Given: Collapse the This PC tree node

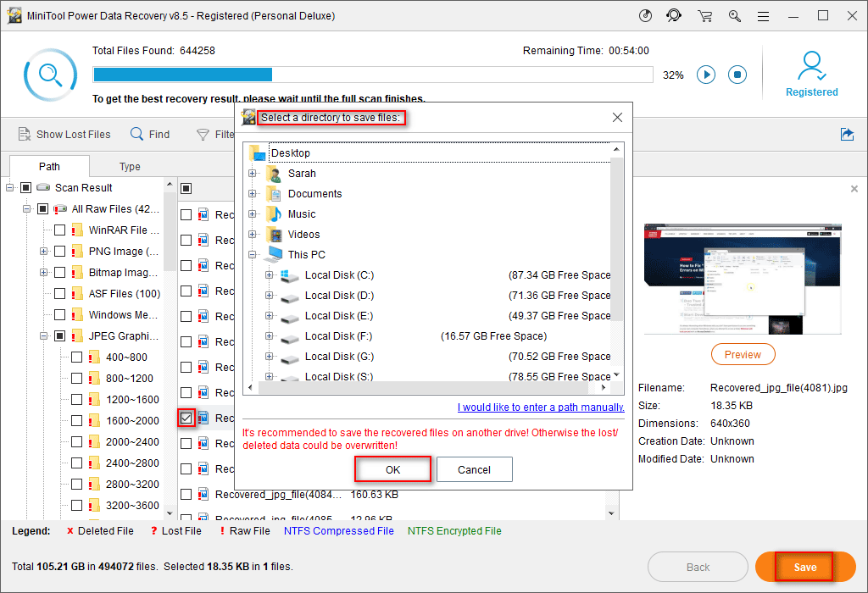Looking at the screenshot, I should (x=253, y=254).
